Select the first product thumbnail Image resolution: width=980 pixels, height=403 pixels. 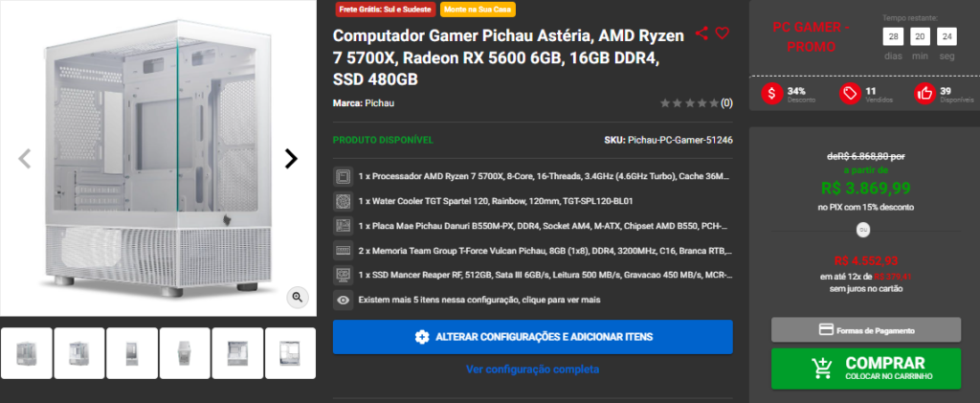tap(26, 353)
